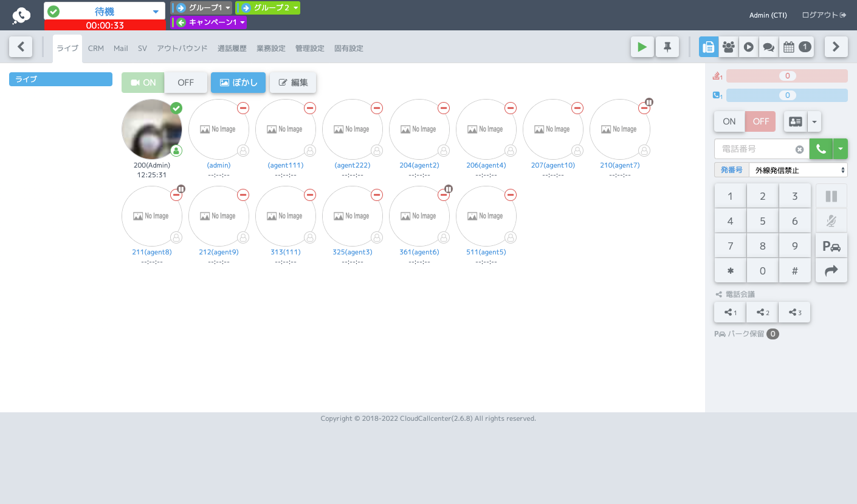The width and height of the screenshot is (857, 504).
Task: Switch the right panel toggle to ON
Action: click(x=729, y=121)
